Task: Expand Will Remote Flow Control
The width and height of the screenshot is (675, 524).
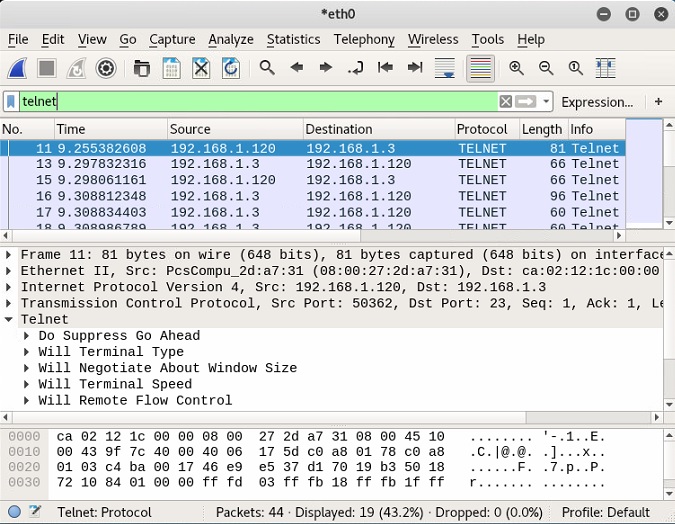Action: coord(27,400)
